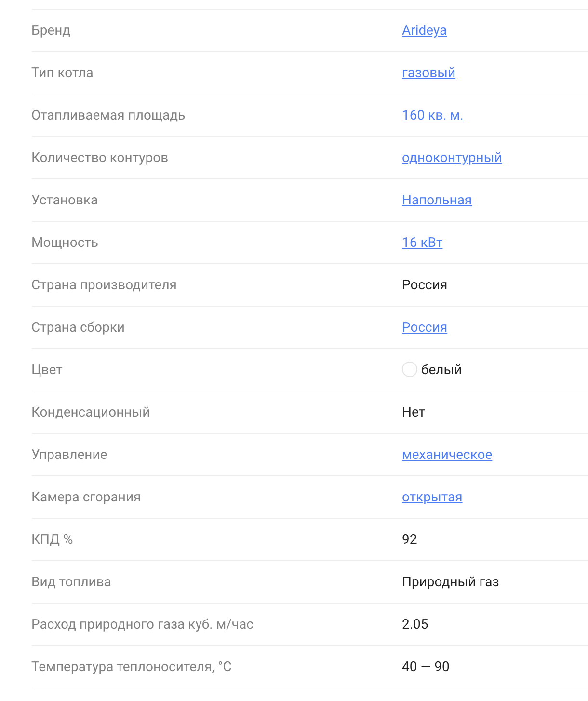The image size is (588, 701).
Task: Click the Отапливаемая площадь label
Action: (108, 115)
